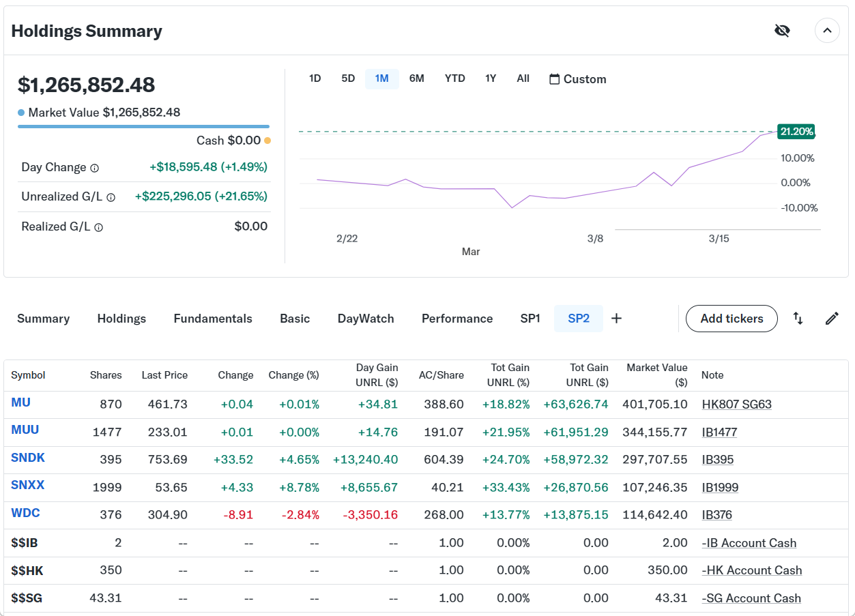Click the pencil edit icon
The height and width of the screenshot is (616, 855).
coord(832,319)
